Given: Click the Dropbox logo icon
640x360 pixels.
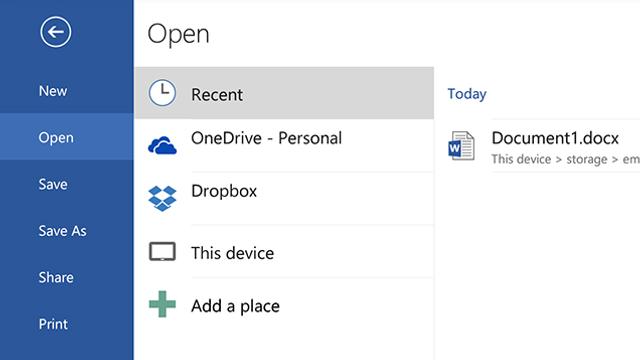Looking at the screenshot, I should (162, 198).
